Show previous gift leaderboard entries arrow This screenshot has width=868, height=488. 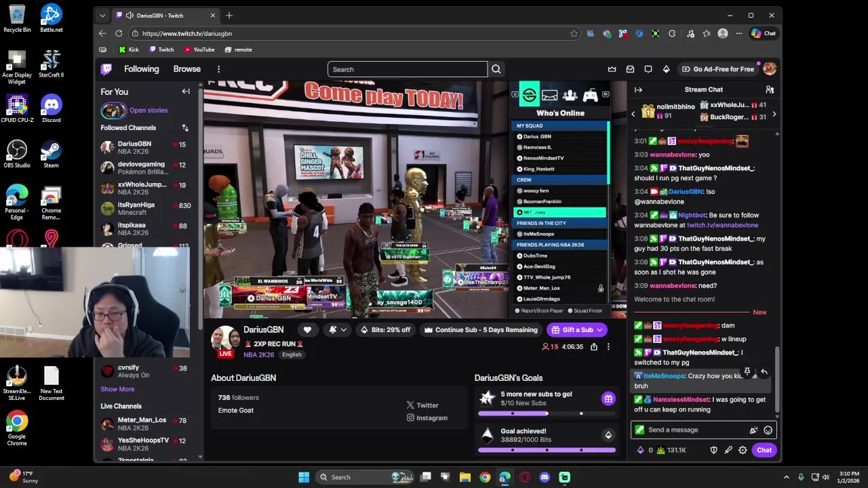[x=633, y=114]
